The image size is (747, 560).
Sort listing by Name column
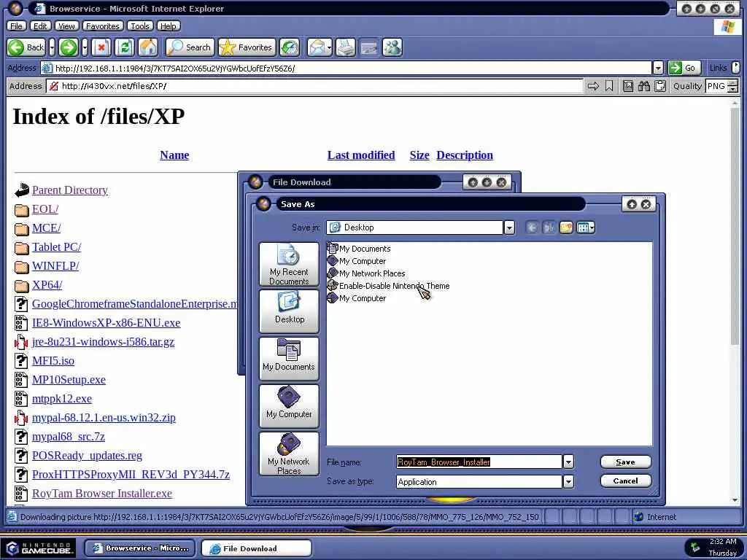174,155
